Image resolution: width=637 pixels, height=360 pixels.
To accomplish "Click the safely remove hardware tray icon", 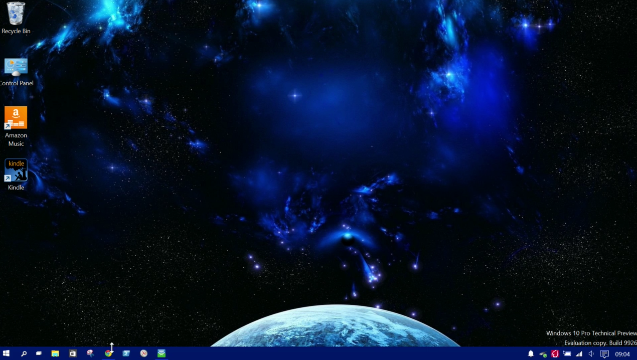I will (x=543, y=354).
